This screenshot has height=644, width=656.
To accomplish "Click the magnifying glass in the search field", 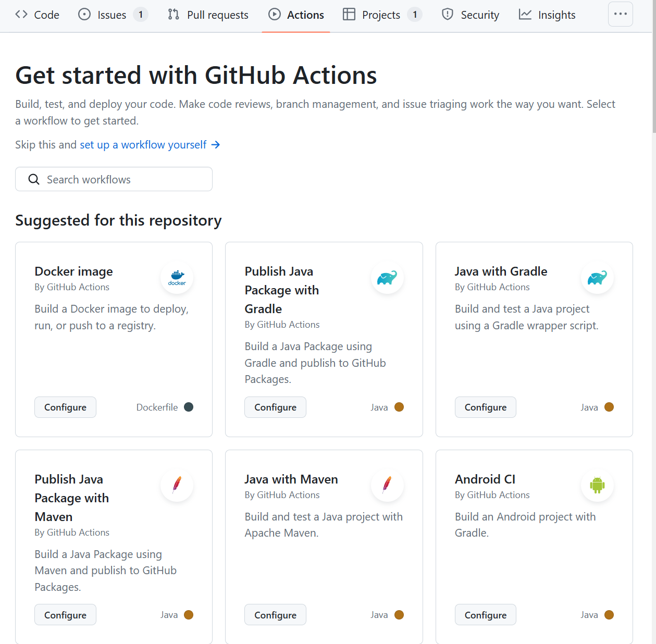I will coord(34,179).
